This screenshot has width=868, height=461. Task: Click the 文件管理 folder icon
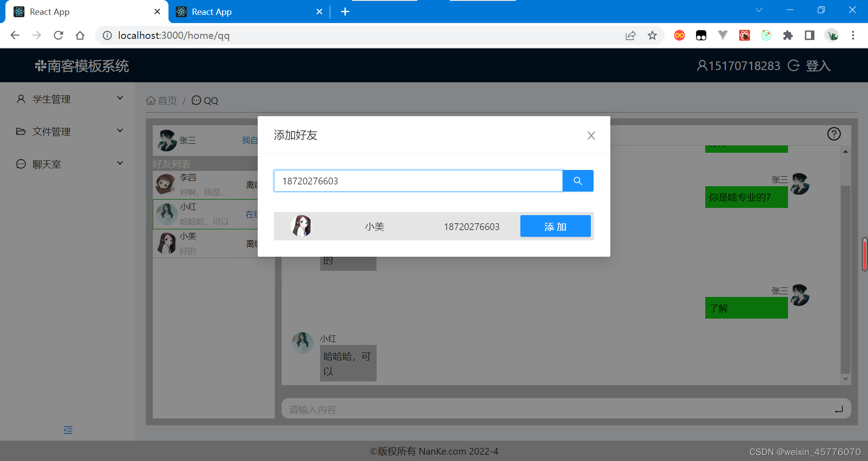pyautogui.click(x=21, y=132)
